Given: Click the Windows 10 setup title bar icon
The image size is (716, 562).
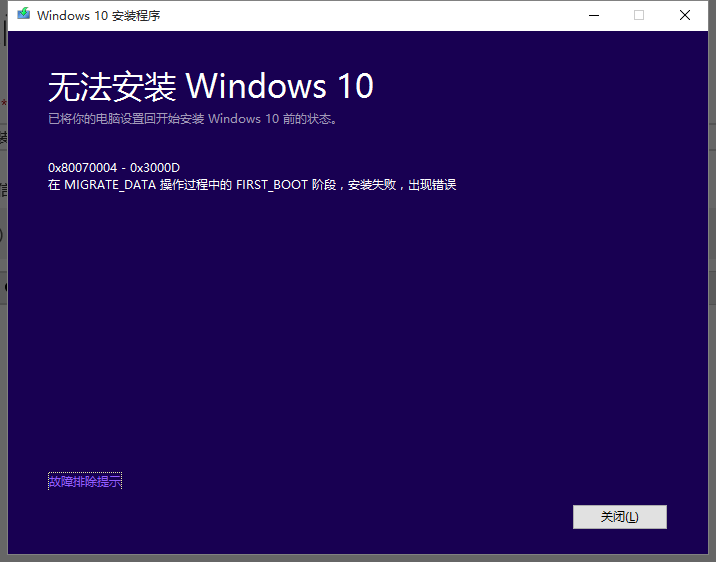Looking at the screenshot, I should click(23, 15).
